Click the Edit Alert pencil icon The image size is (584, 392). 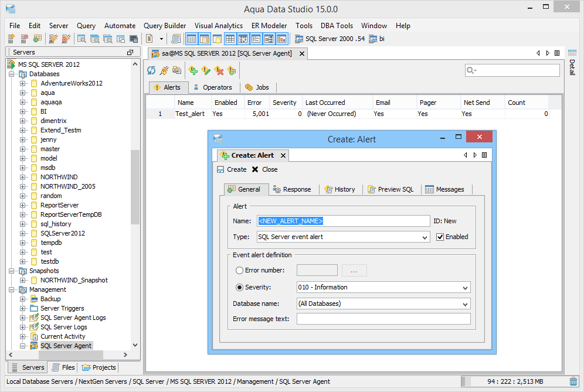[206, 70]
